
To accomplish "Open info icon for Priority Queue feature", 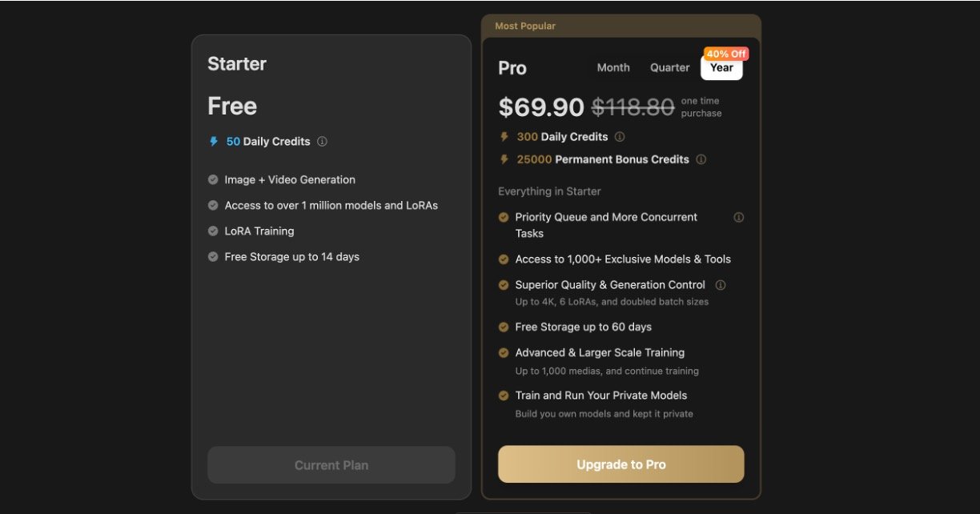I will click(738, 217).
